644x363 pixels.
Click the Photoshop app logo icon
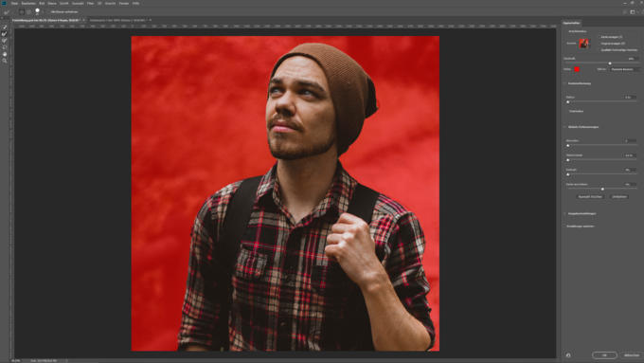(4, 3)
